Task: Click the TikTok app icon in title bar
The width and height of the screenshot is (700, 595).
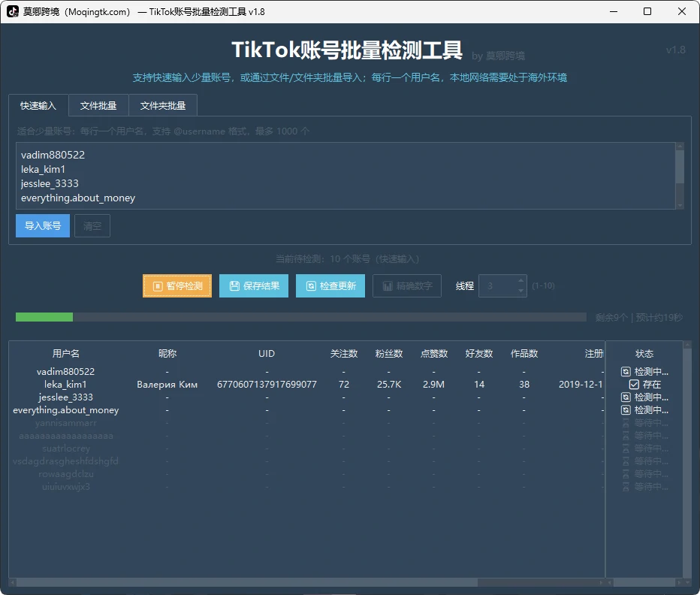Action: point(13,11)
